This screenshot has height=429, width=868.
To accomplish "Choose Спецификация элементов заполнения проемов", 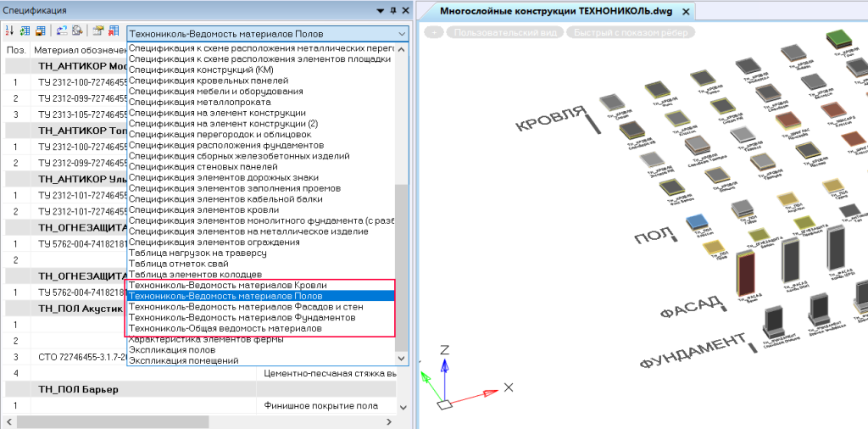I will (x=261, y=188).
